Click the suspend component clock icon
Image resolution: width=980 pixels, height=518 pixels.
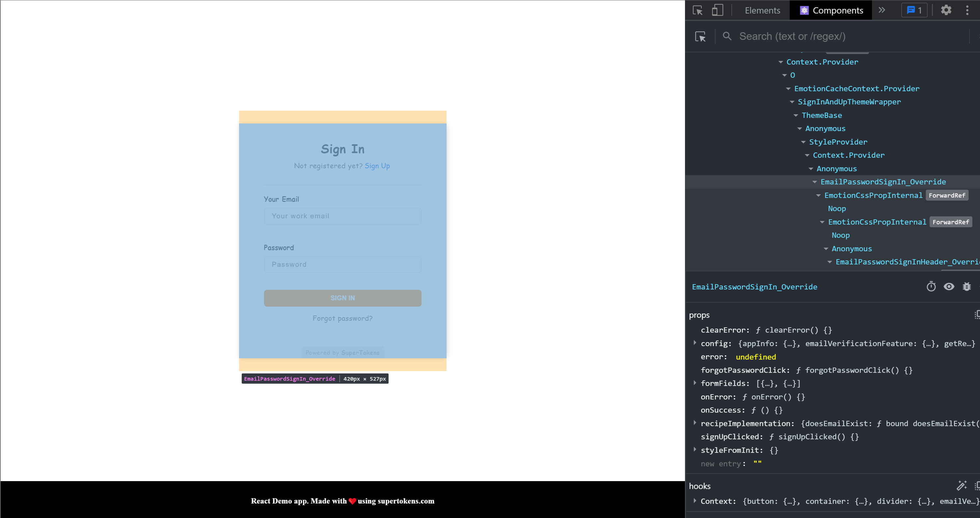tap(931, 286)
